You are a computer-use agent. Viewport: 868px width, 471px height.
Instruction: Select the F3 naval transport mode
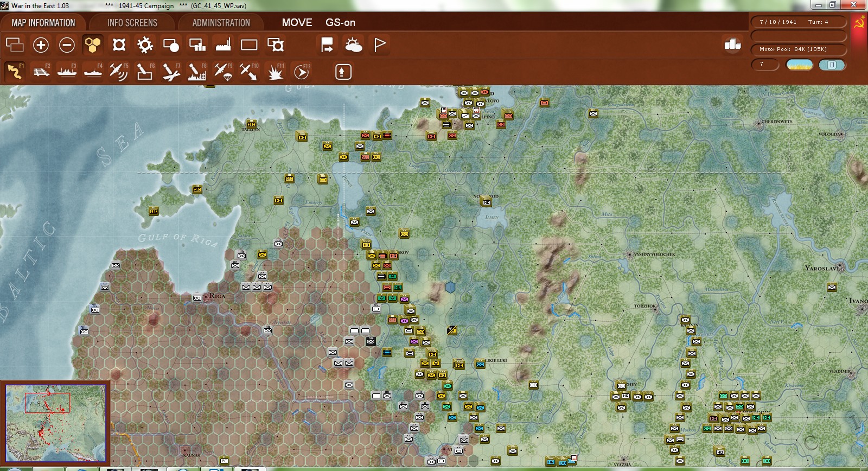point(67,72)
